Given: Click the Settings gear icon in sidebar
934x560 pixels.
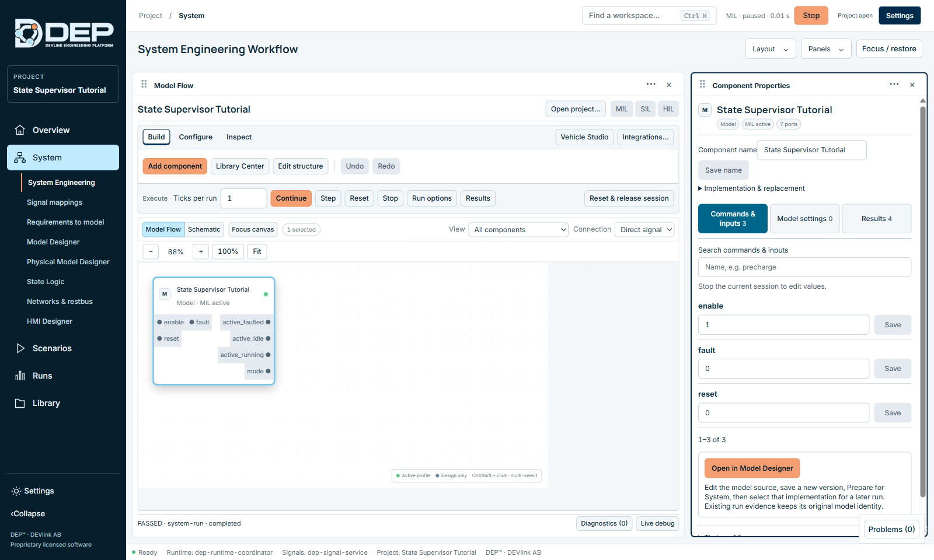Looking at the screenshot, I should pyautogui.click(x=16, y=491).
